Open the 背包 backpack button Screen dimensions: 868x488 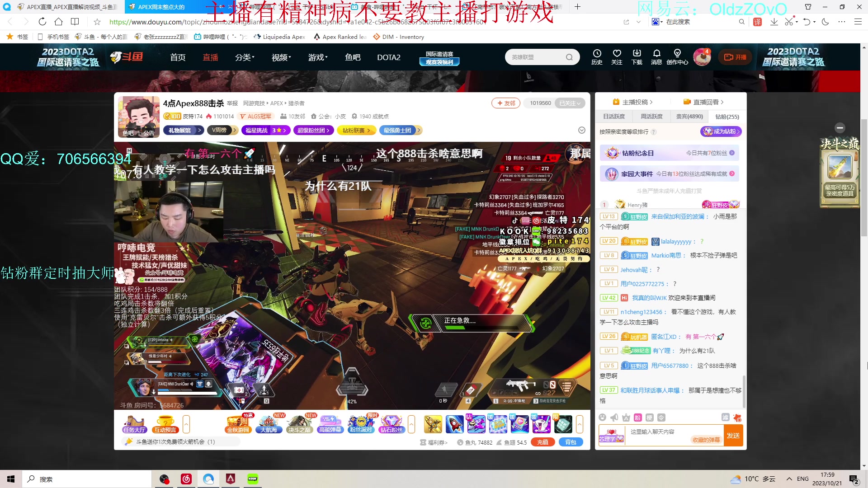pos(571,442)
